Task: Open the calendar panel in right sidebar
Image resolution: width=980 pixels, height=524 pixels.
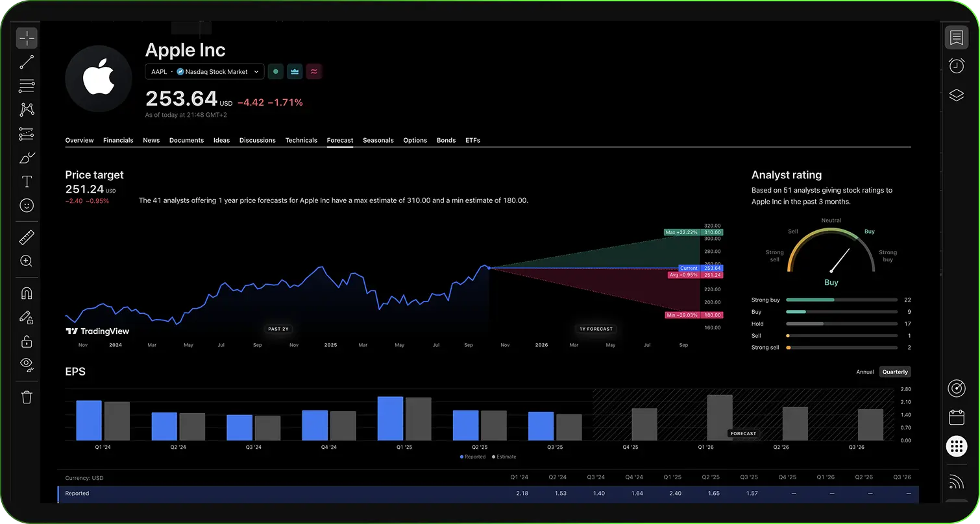Action: [956, 416]
